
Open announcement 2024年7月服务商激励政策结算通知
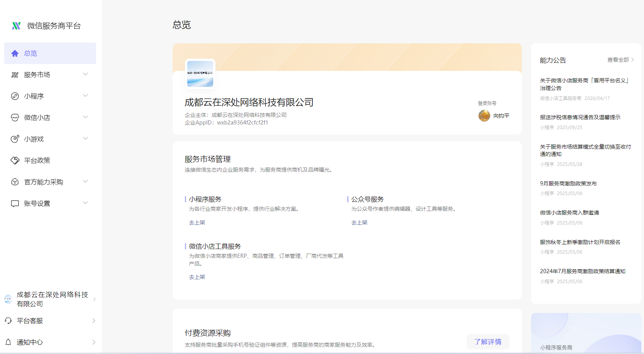(583, 271)
